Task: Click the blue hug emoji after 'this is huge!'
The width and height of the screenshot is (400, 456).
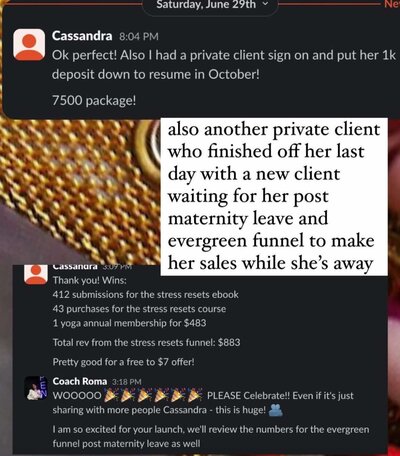Action: click(275, 410)
